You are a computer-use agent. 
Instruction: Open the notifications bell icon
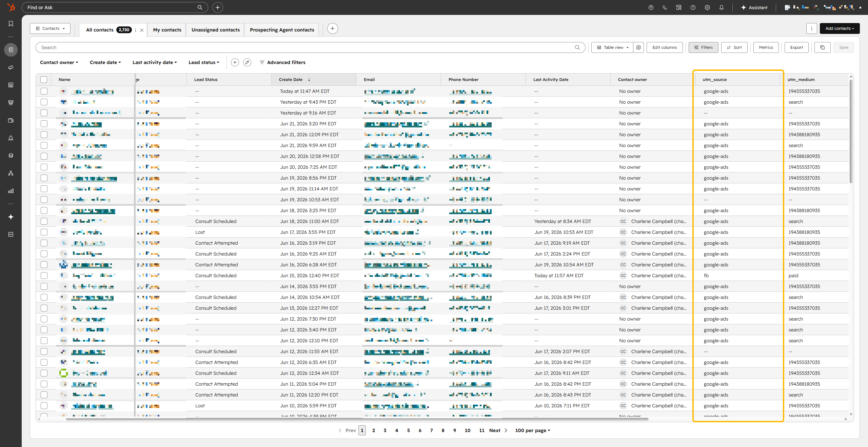coord(721,7)
